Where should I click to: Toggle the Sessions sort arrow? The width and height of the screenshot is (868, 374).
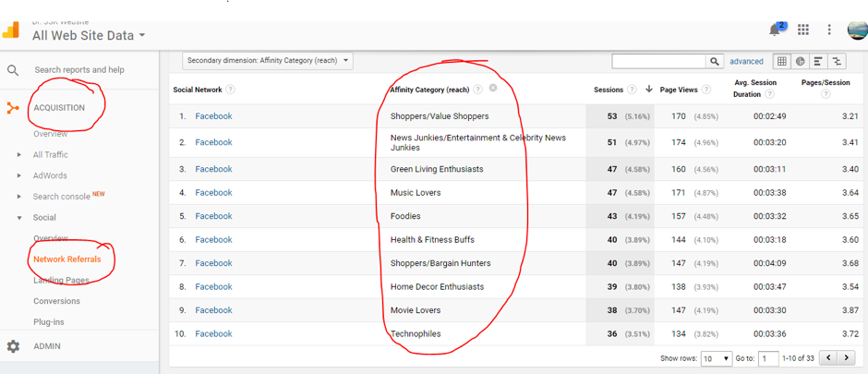coord(648,90)
